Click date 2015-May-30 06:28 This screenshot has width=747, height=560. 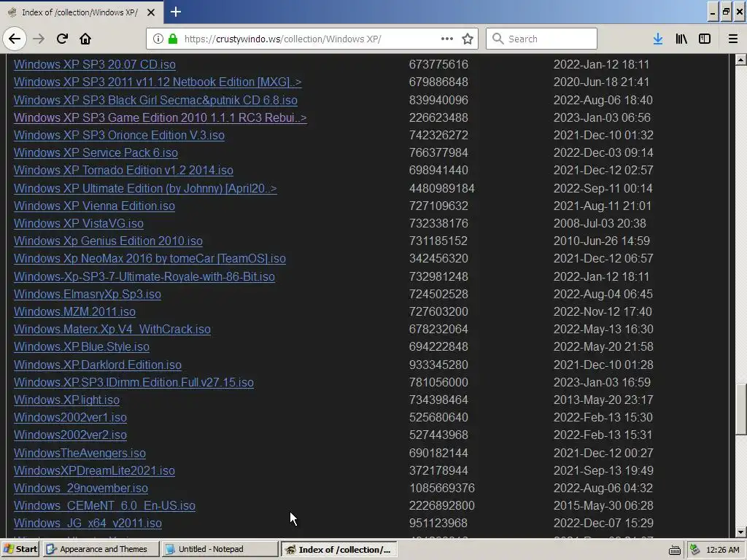[x=603, y=506]
